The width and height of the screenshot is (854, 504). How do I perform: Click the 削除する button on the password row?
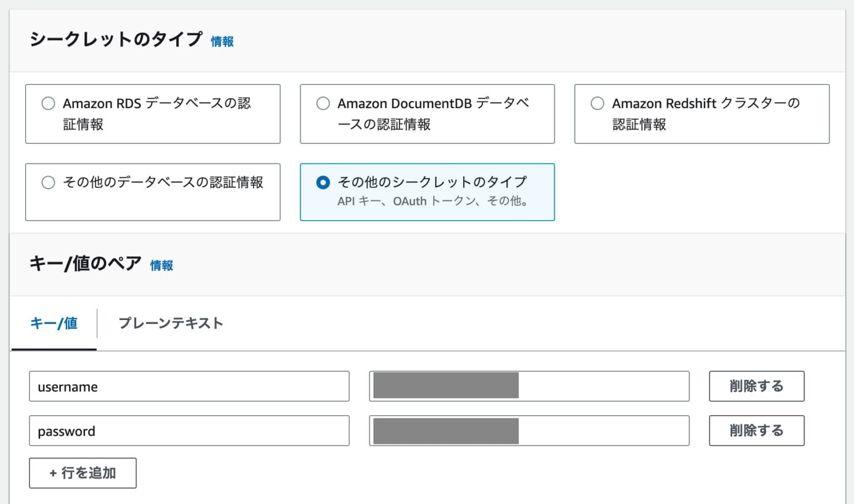pyautogui.click(x=756, y=431)
